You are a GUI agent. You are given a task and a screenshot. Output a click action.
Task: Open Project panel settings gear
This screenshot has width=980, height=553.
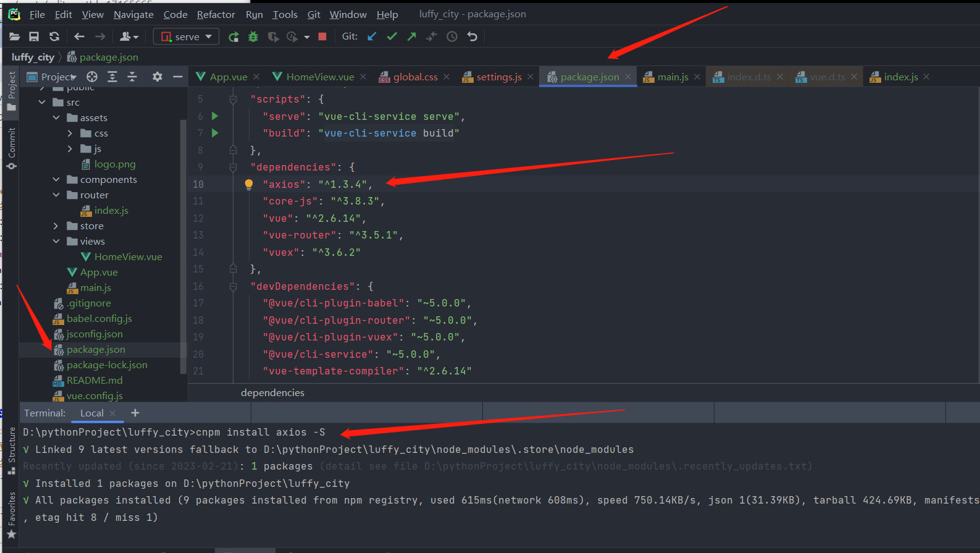point(157,77)
